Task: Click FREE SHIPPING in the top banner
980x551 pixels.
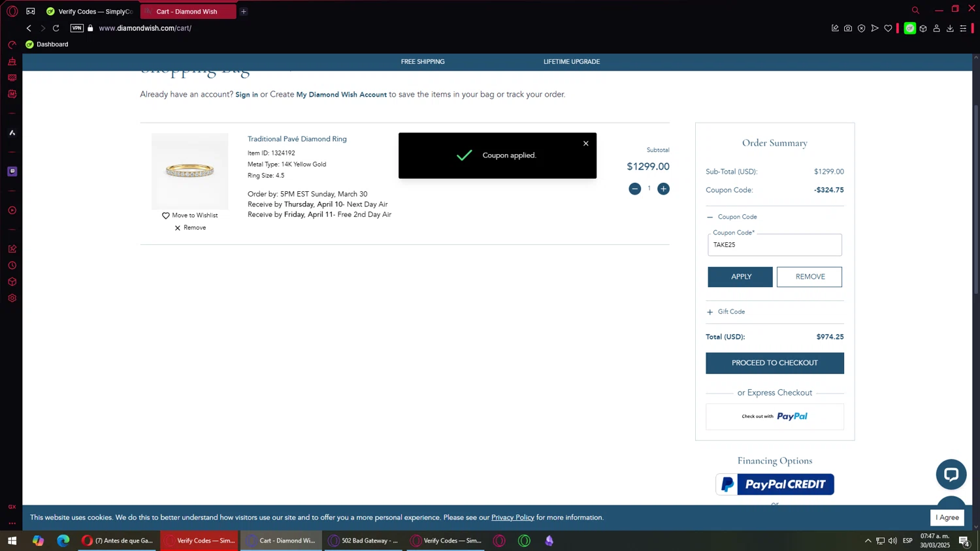Action: tap(423, 62)
